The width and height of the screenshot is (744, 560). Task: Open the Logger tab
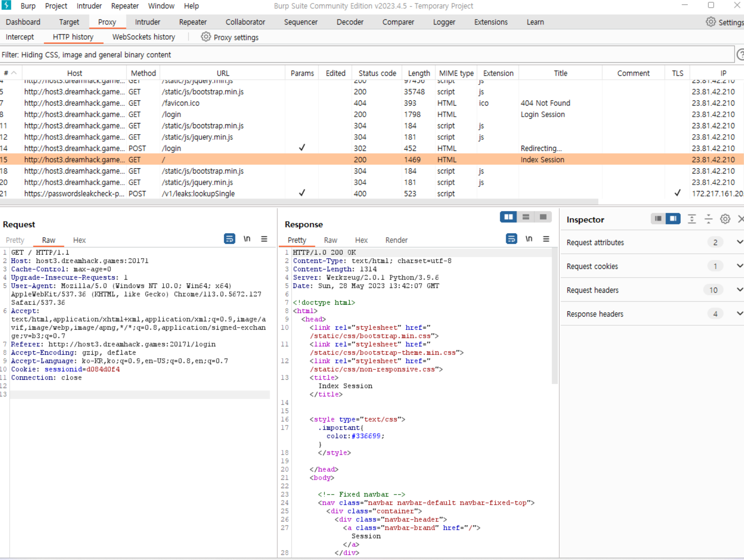coord(444,22)
